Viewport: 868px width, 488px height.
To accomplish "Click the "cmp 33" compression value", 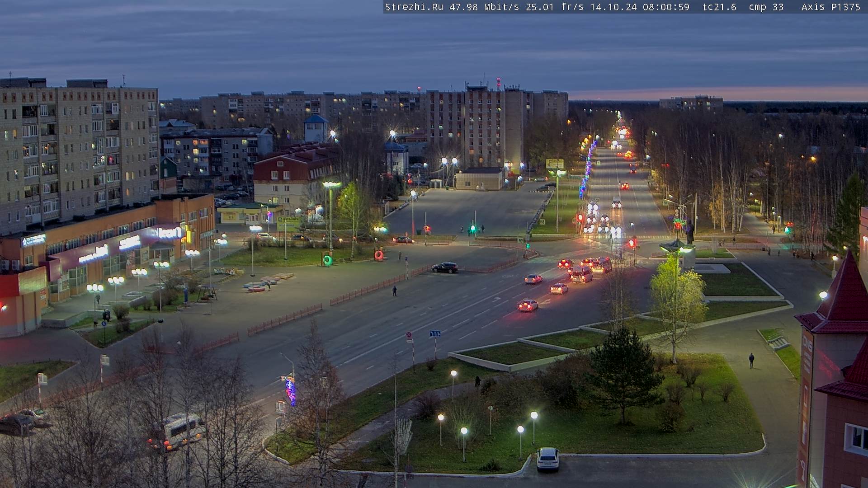I will (766, 7).
